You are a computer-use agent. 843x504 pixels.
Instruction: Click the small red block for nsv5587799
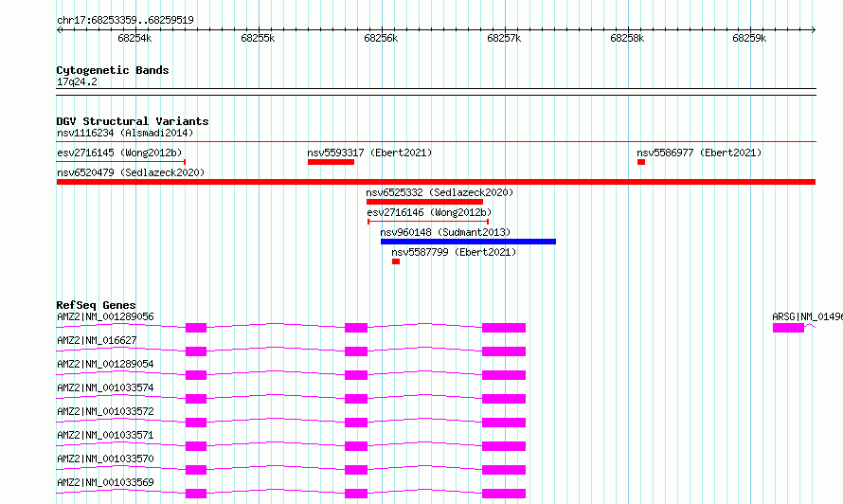(396, 261)
